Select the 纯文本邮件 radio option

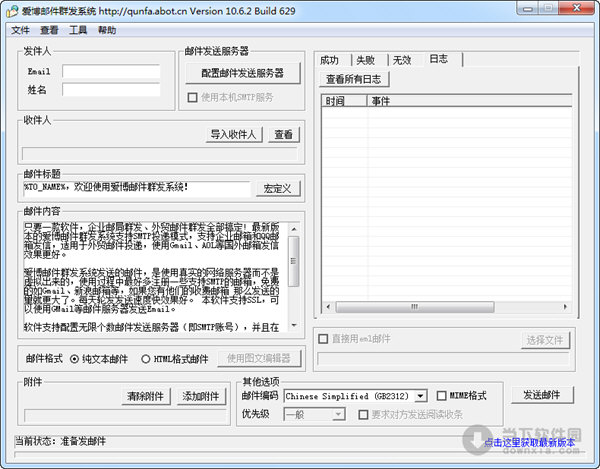pyautogui.click(x=75, y=359)
